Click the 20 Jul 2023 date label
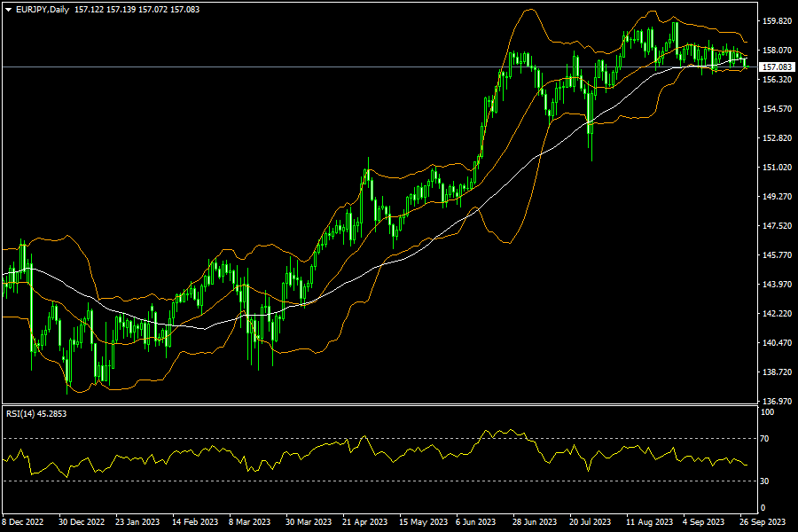Viewport: 798px width, 532px height. pos(590,522)
